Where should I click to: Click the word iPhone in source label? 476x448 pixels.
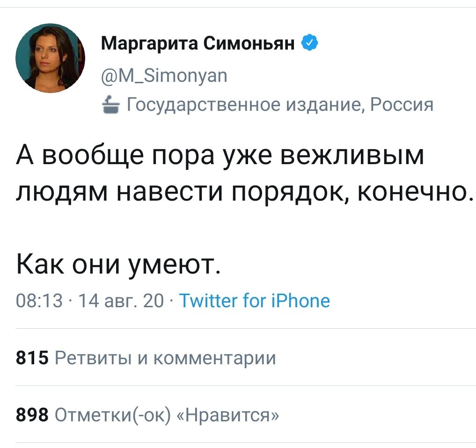tap(301, 301)
